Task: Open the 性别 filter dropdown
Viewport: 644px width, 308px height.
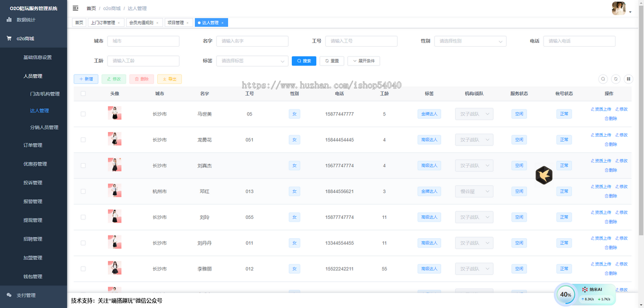Action: (470, 41)
